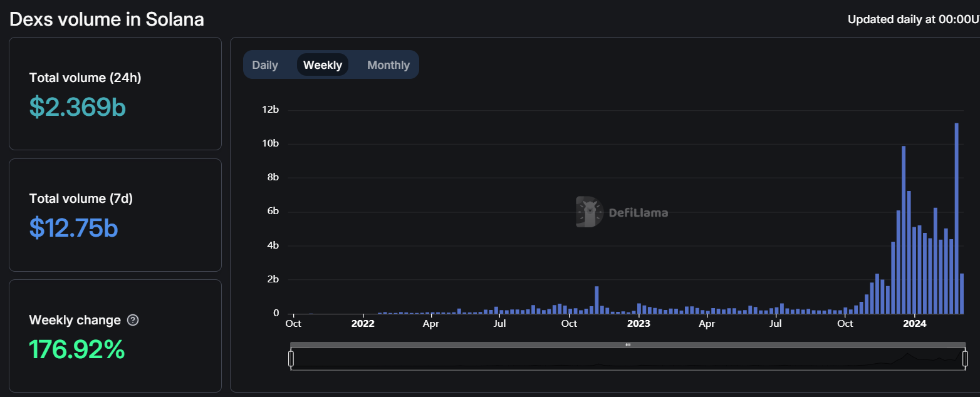Screen dimensions: 980x397
Task: Switch to the Daily chart view
Action: (x=264, y=65)
